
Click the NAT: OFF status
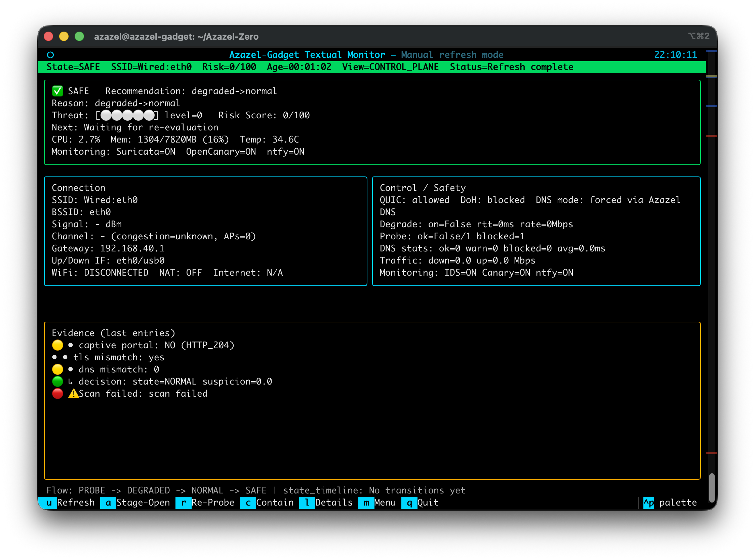pos(181,273)
